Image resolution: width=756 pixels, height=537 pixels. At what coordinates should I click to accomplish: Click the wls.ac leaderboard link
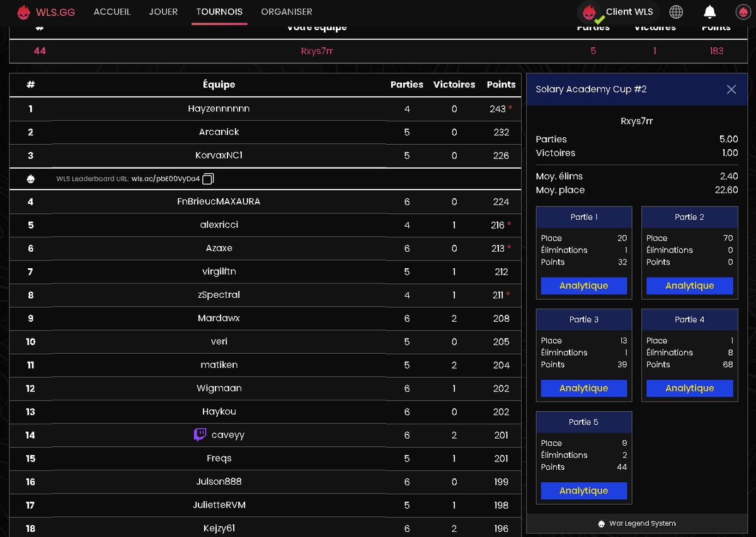tap(166, 179)
